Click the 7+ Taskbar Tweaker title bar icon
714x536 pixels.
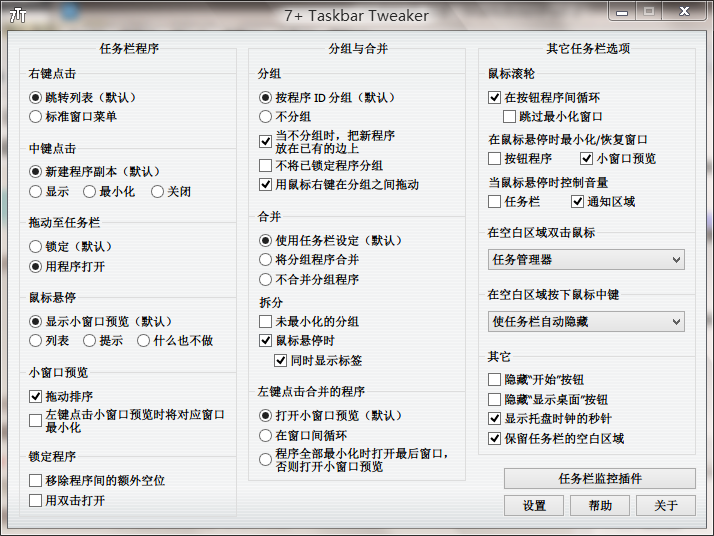(x=18, y=15)
